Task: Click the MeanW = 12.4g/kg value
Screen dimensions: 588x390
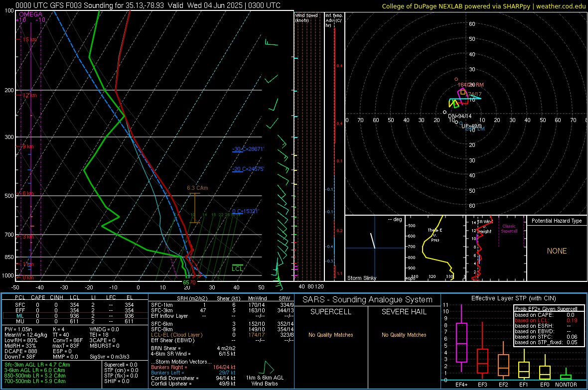Action: pyautogui.click(x=26, y=335)
